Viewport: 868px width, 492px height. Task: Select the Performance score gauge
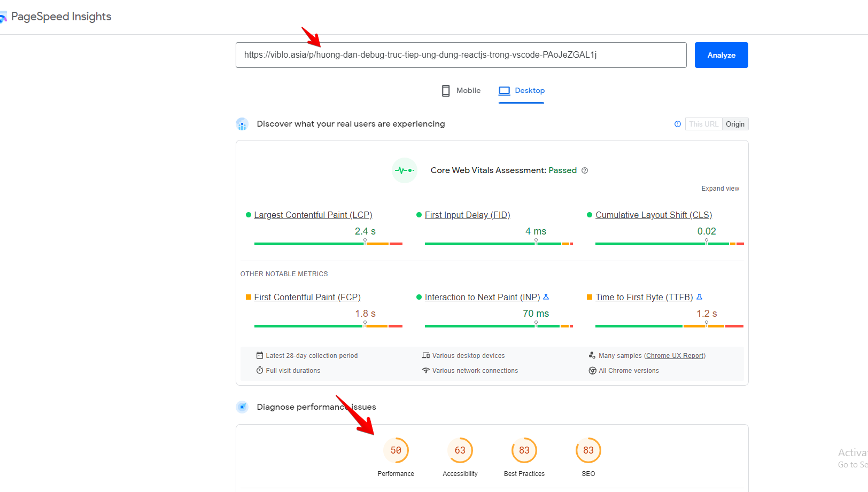pos(396,450)
